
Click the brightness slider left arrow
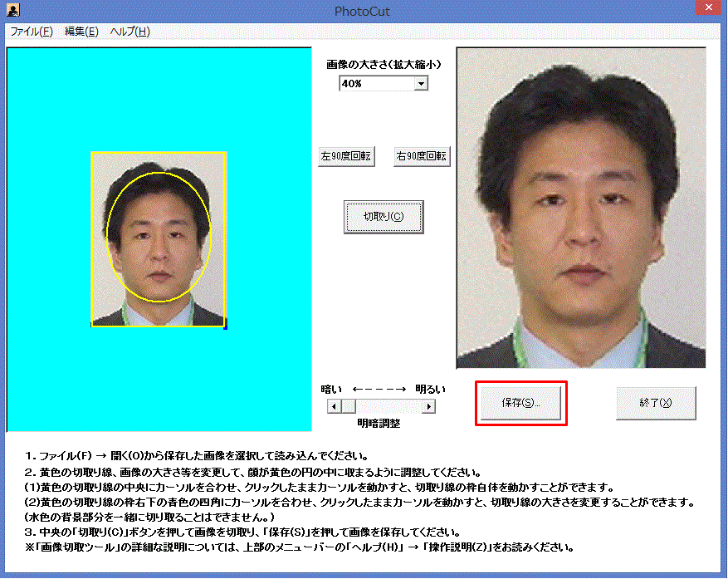click(335, 406)
